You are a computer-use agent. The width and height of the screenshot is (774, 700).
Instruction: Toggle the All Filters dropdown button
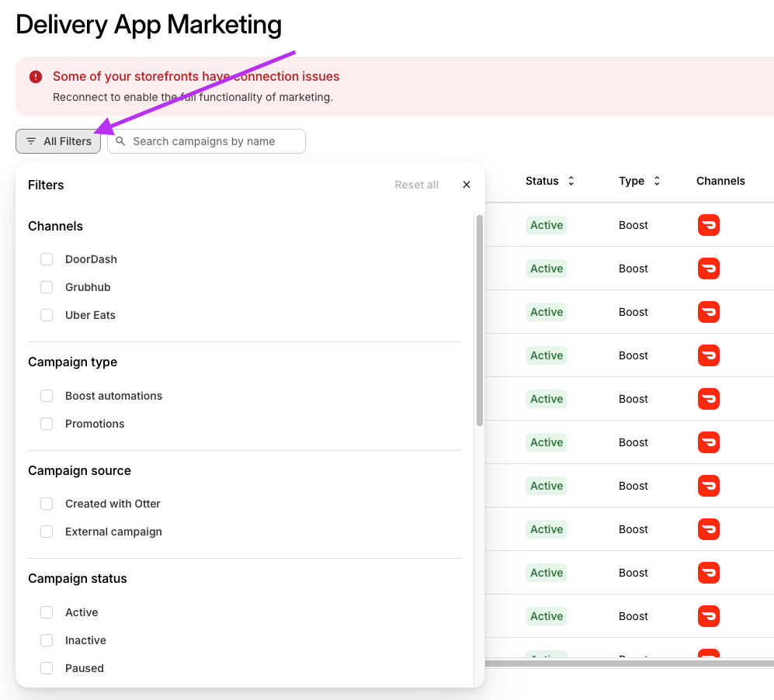[58, 141]
